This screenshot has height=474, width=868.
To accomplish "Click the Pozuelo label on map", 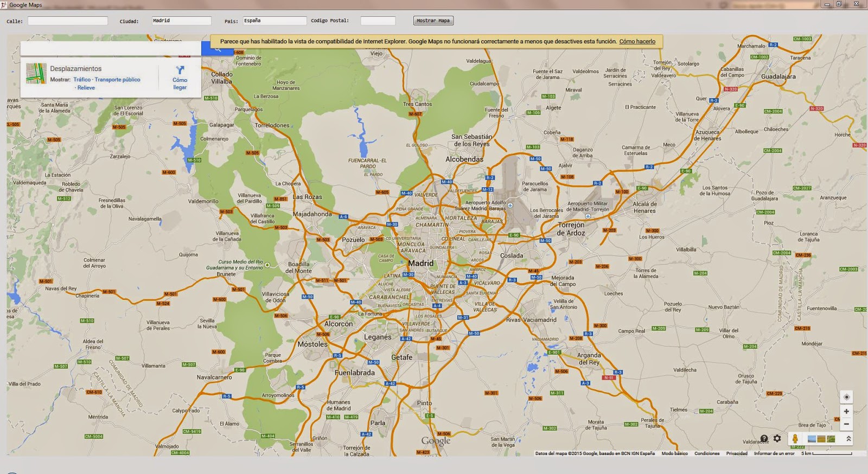I will click(x=353, y=240).
